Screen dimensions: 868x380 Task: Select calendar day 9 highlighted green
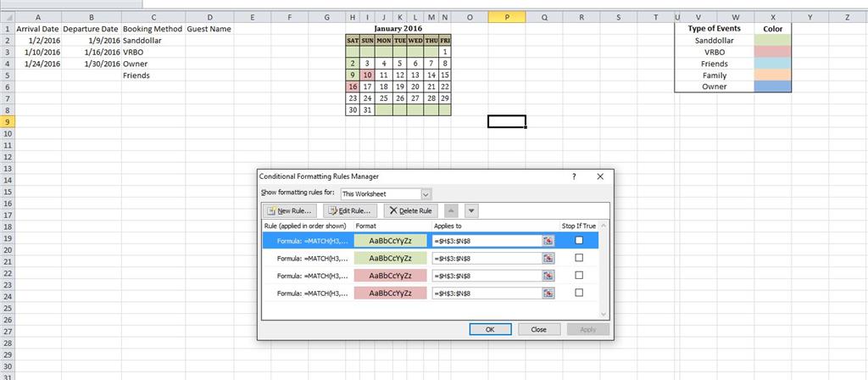tap(353, 75)
